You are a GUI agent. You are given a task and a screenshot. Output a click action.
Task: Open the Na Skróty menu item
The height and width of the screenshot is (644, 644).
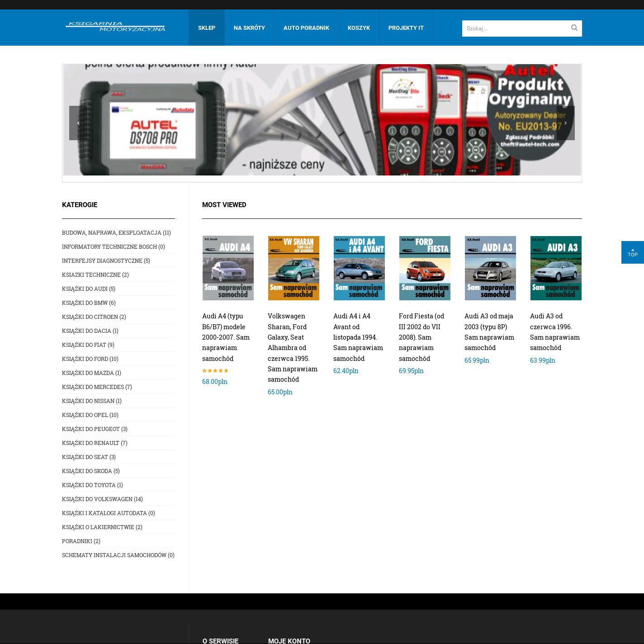249,28
